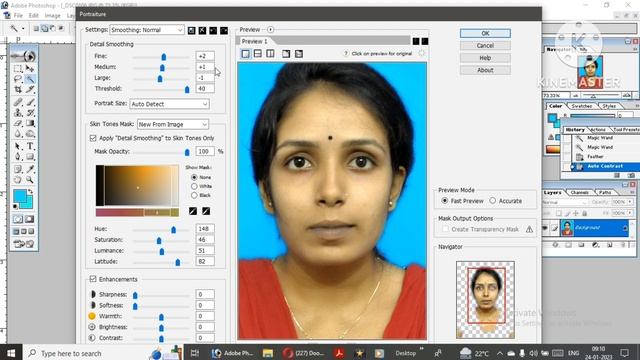
Task: Toggle Apply Detail Smoothing to Skin Tones Only
Action: point(93,138)
